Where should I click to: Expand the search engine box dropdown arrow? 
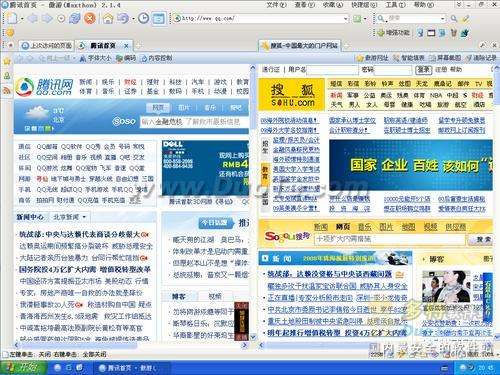pos(442,19)
